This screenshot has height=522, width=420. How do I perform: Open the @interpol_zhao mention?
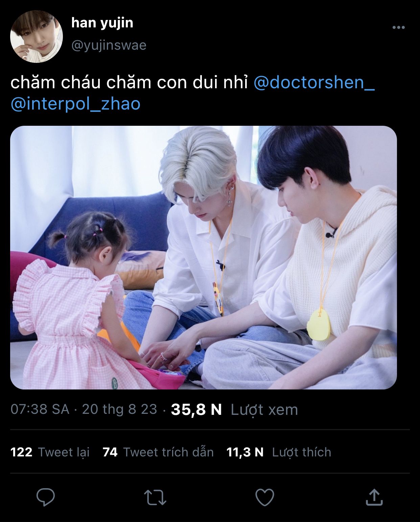point(75,104)
